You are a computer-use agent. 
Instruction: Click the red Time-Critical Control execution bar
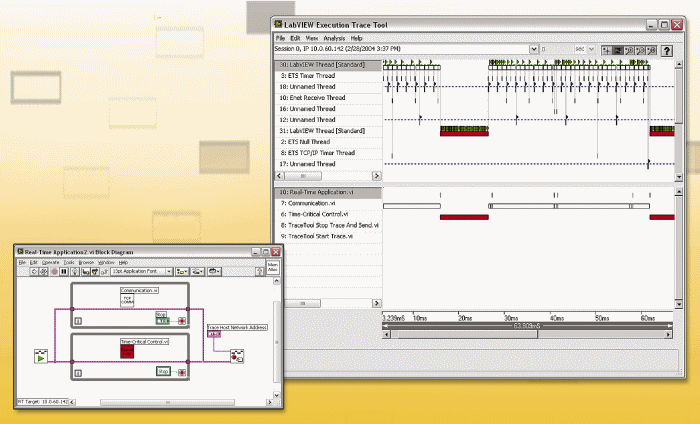point(464,217)
